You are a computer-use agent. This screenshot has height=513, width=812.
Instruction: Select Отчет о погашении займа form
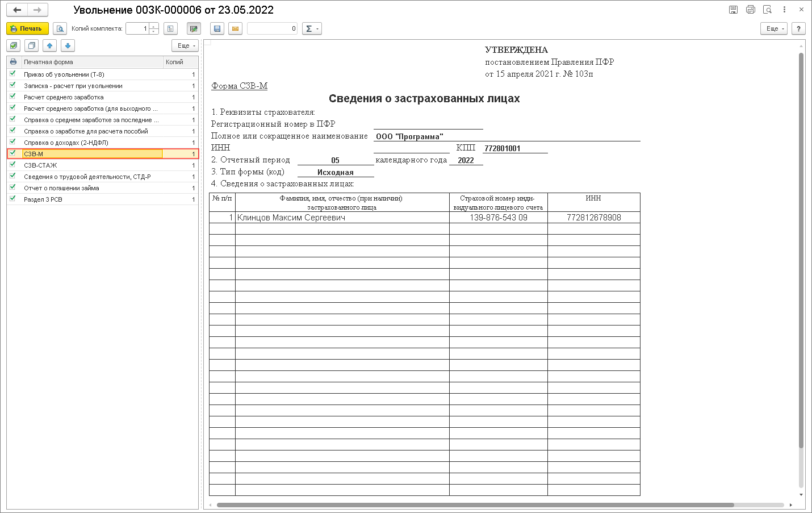(61, 188)
